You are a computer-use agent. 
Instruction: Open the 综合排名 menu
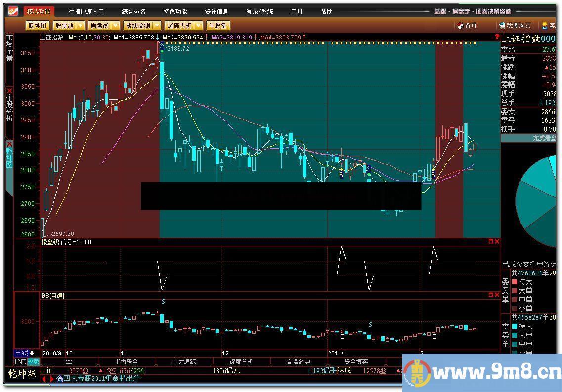[x=133, y=11]
